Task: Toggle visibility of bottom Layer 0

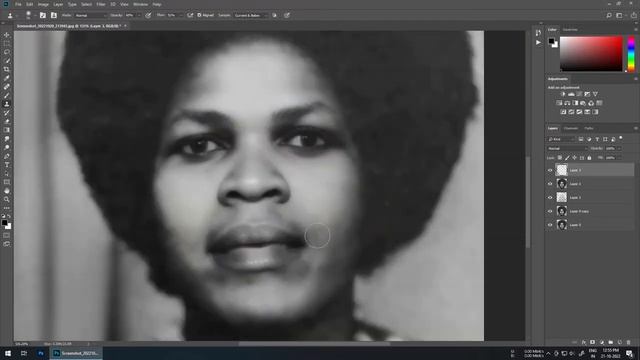Action: pos(550,225)
